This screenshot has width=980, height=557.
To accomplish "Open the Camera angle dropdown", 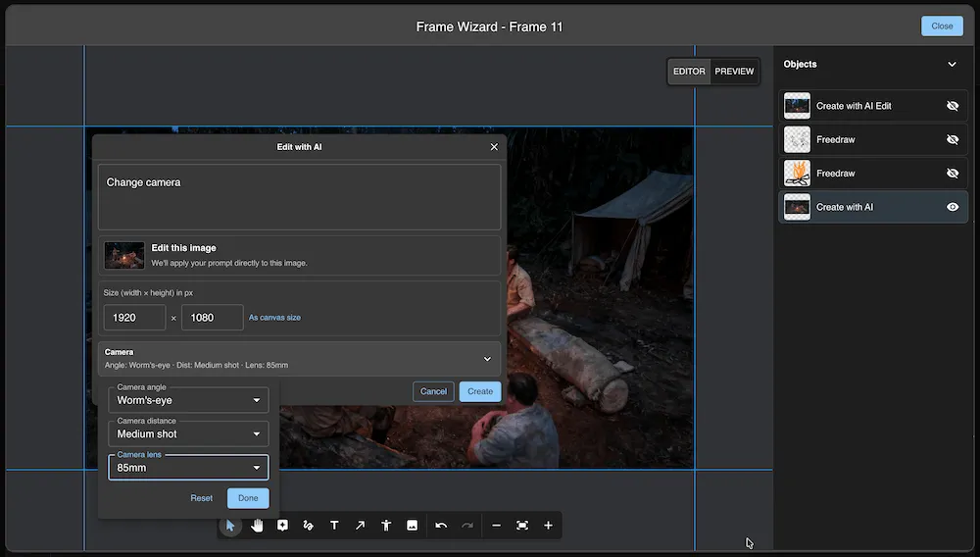I will [x=189, y=400].
